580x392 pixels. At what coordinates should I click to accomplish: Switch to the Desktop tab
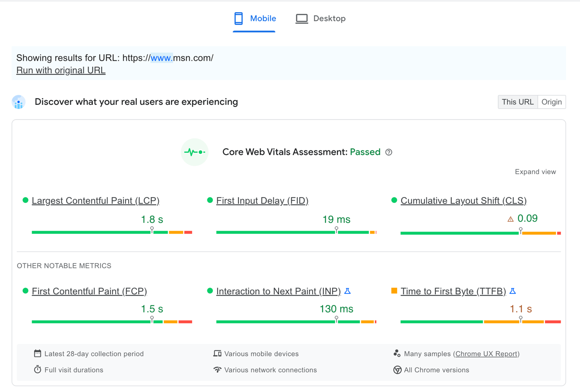320,19
